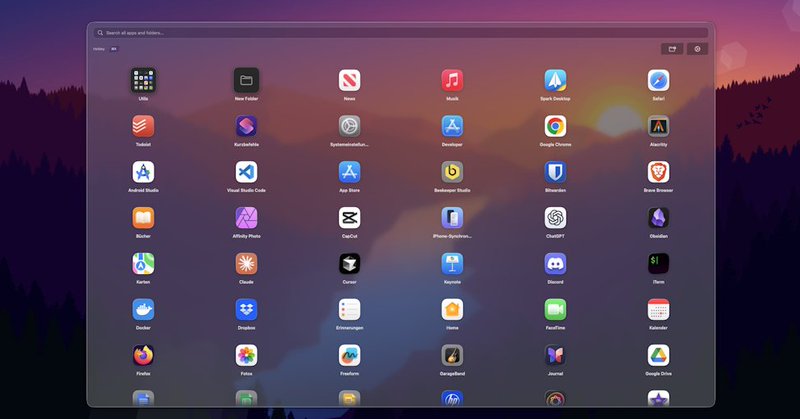Open the ChatGPT app

point(556,218)
